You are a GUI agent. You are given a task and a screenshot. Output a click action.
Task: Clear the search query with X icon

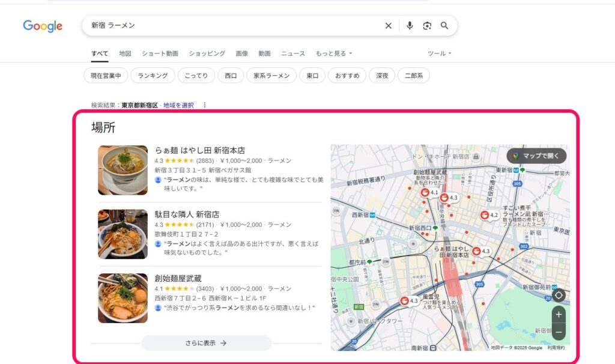(x=389, y=25)
